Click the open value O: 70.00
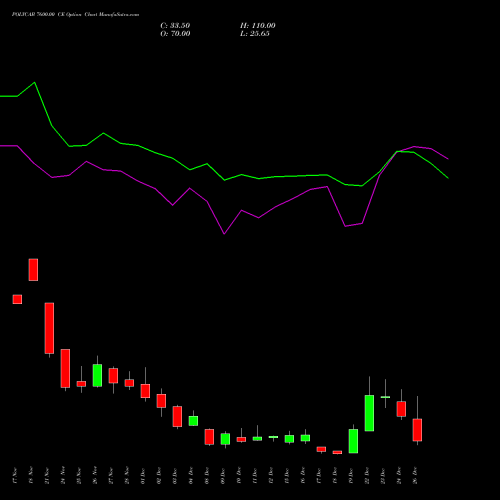This screenshot has width=500, height=500. 175,34
